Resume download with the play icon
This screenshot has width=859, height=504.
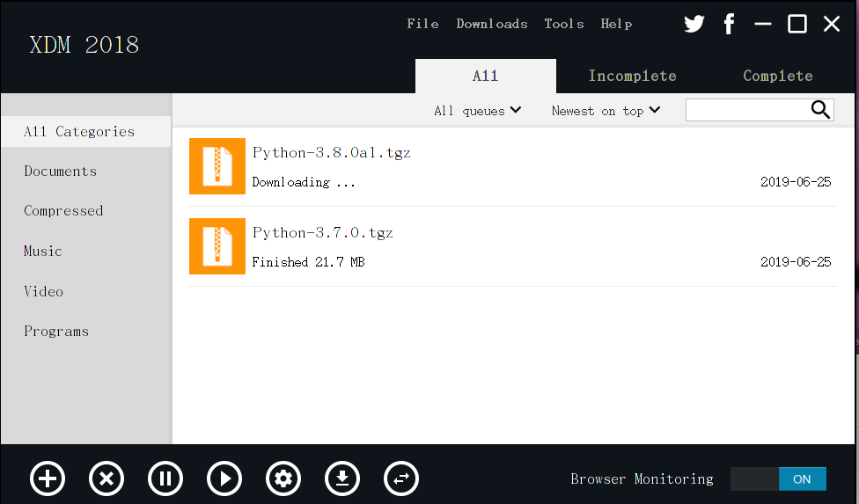pos(224,478)
